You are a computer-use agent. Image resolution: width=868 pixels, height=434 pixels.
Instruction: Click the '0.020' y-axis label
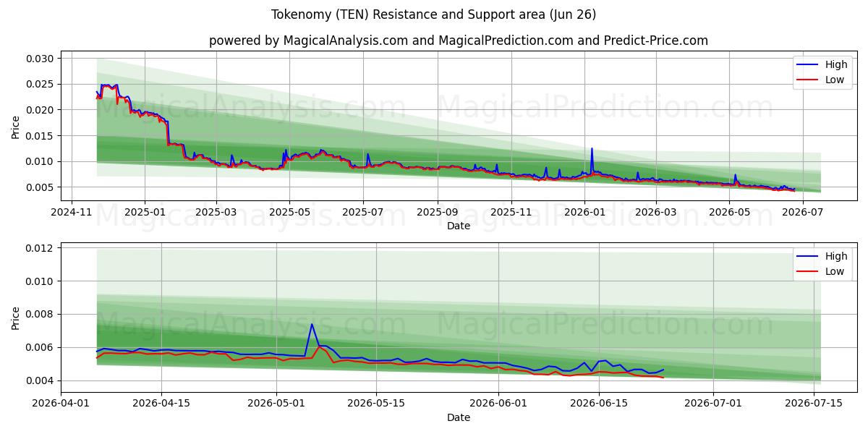pos(41,110)
